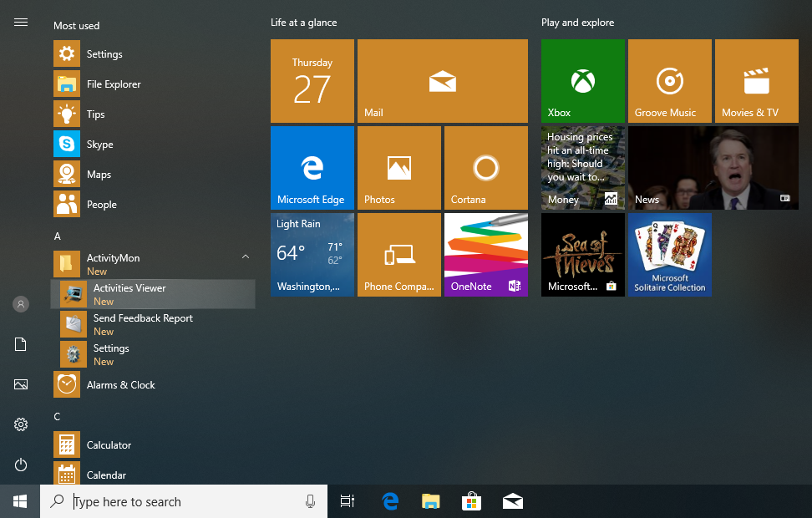Open Documents from the Start sidebar
812x518 pixels.
[21, 344]
